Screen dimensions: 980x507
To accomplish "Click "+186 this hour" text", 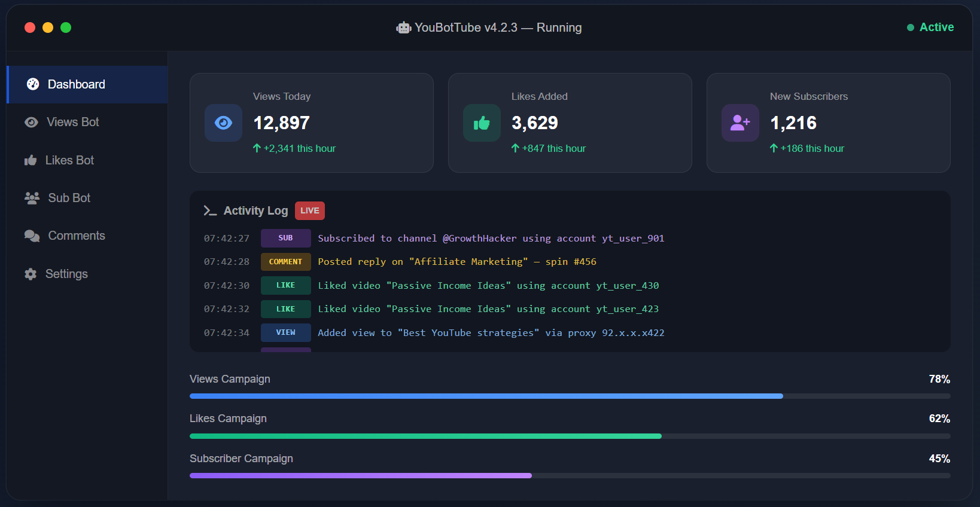I will pos(812,148).
